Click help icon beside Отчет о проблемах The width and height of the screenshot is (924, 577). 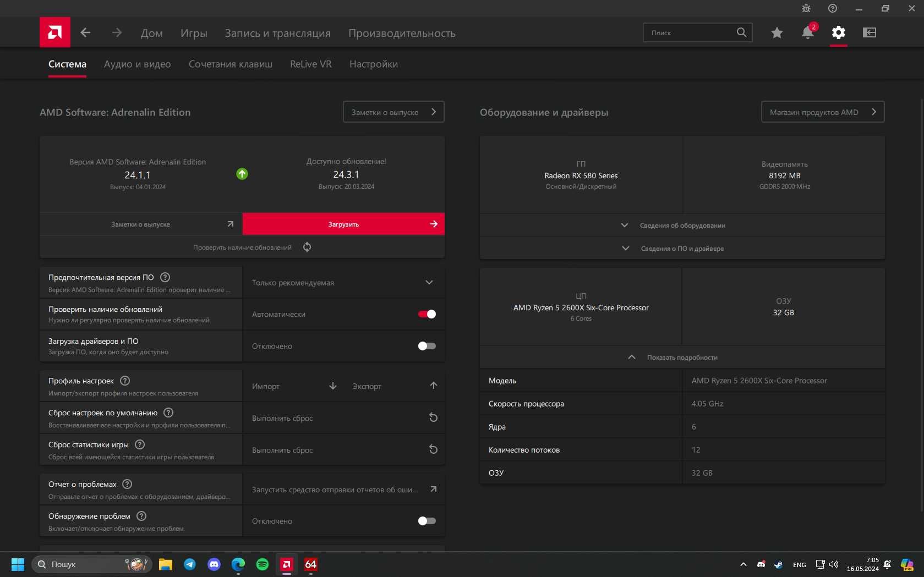pos(127,484)
